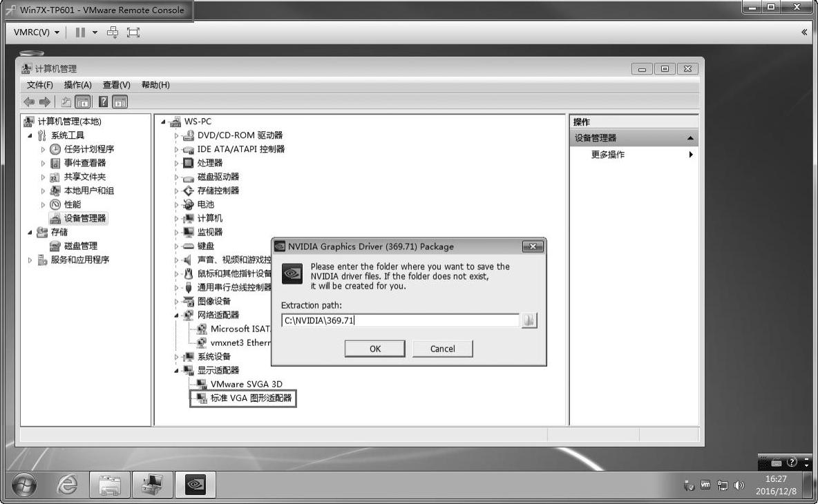Click the Send Ctrl+Alt+Del VMRC icon
The height and width of the screenshot is (504, 818).
point(112,32)
